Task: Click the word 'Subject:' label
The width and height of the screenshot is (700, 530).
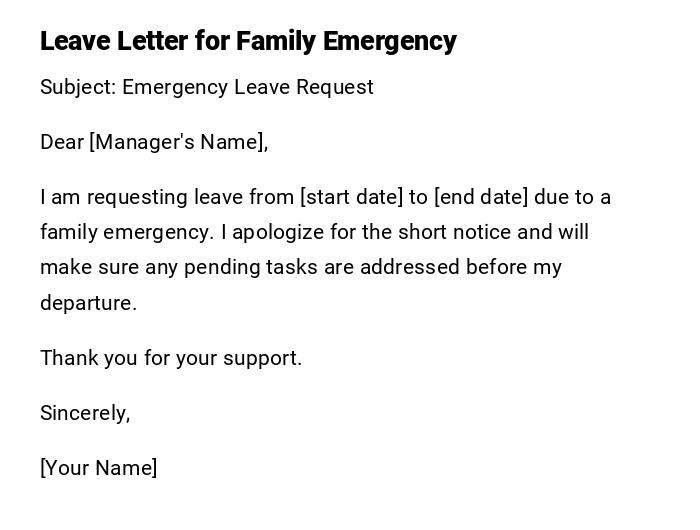Action: click(x=78, y=87)
